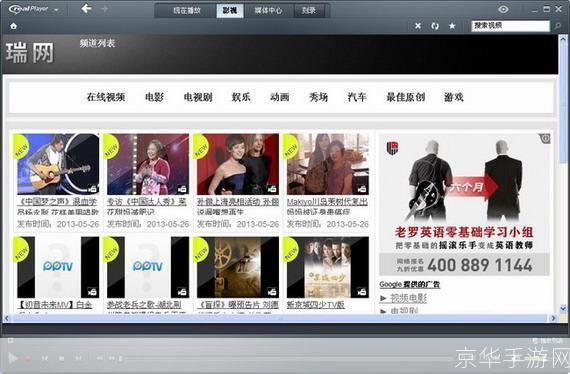This screenshot has height=374, width=570.
Task: Open the 娱乐 category
Action: (241, 97)
